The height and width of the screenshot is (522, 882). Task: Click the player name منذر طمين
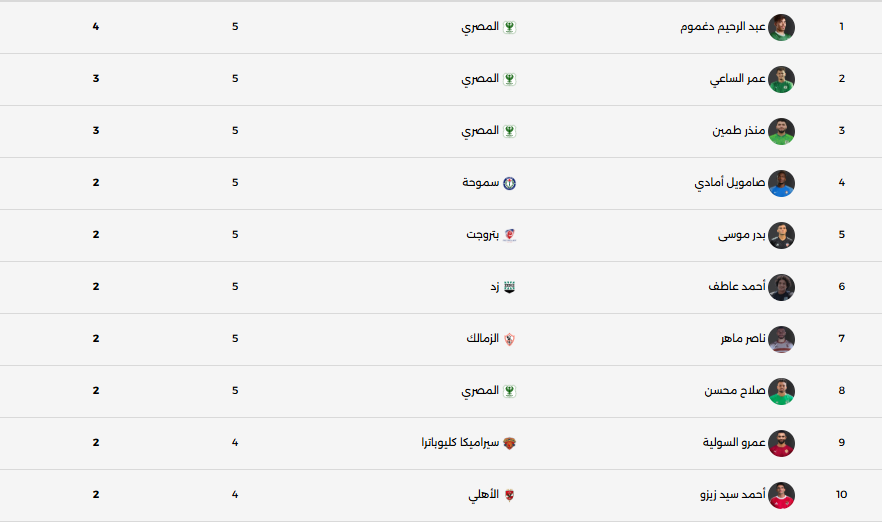point(738,131)
